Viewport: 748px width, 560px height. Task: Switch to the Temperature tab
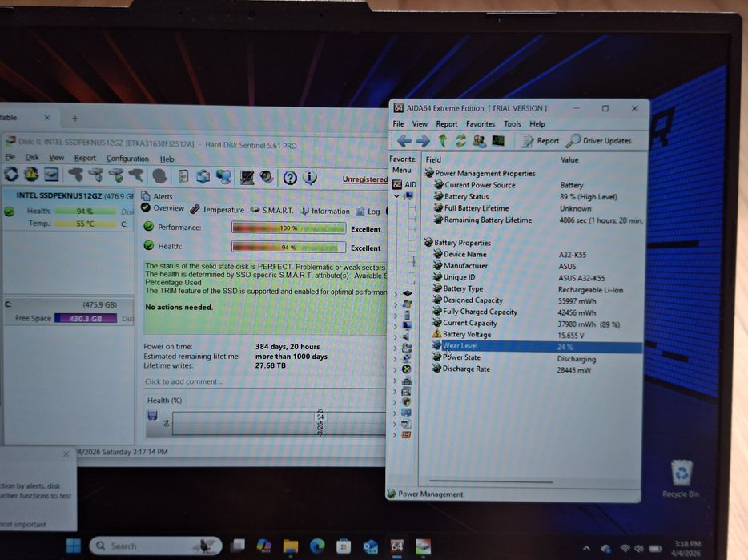pos(217,210)
